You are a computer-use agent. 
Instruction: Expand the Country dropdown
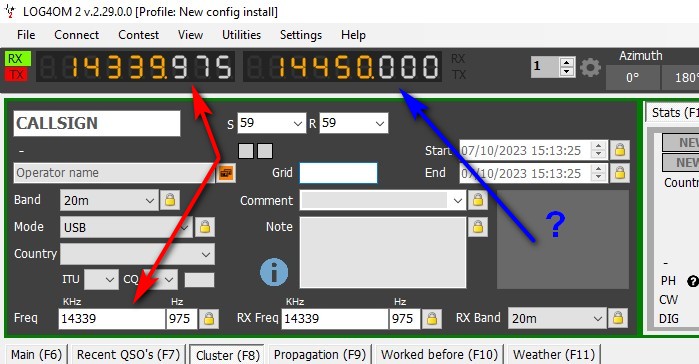click(x=137, y=254)
